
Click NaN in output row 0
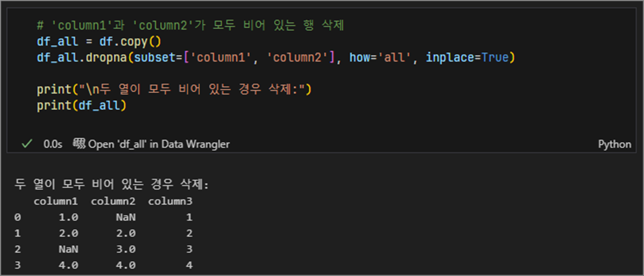(126, 217)
